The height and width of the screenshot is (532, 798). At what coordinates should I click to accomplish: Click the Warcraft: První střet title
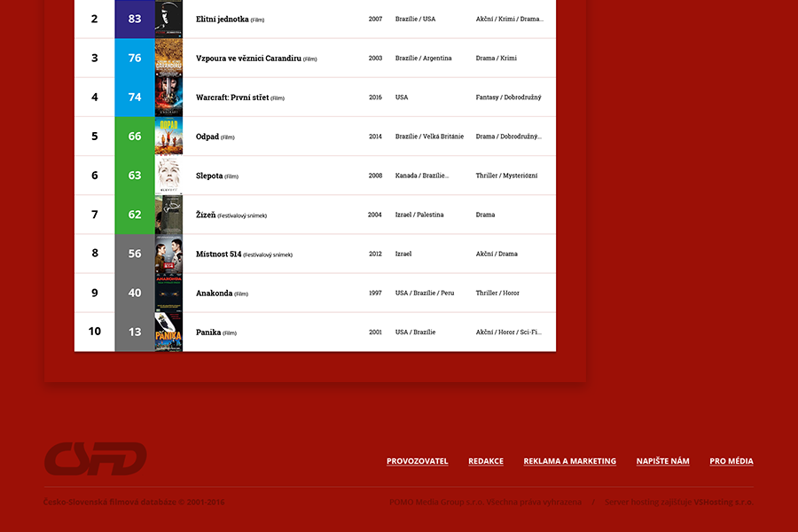pyautogui.click(x=231, y=98)
